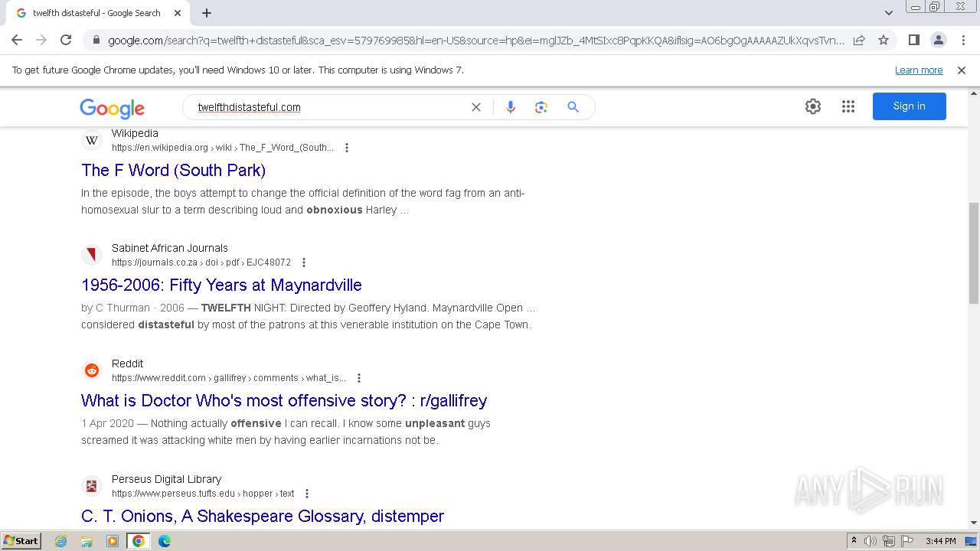Image resolution: width=980 pixels, height=551 pixels.
Task: Open Chrome three-dot menu
Action: 963,40
